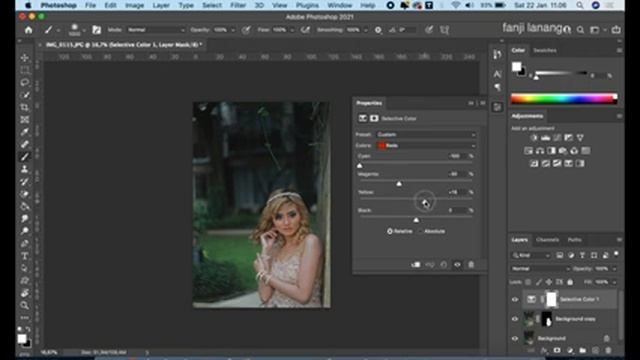Toggle lock all for layer
Screen dimensions: 640x360
point(570,282)
